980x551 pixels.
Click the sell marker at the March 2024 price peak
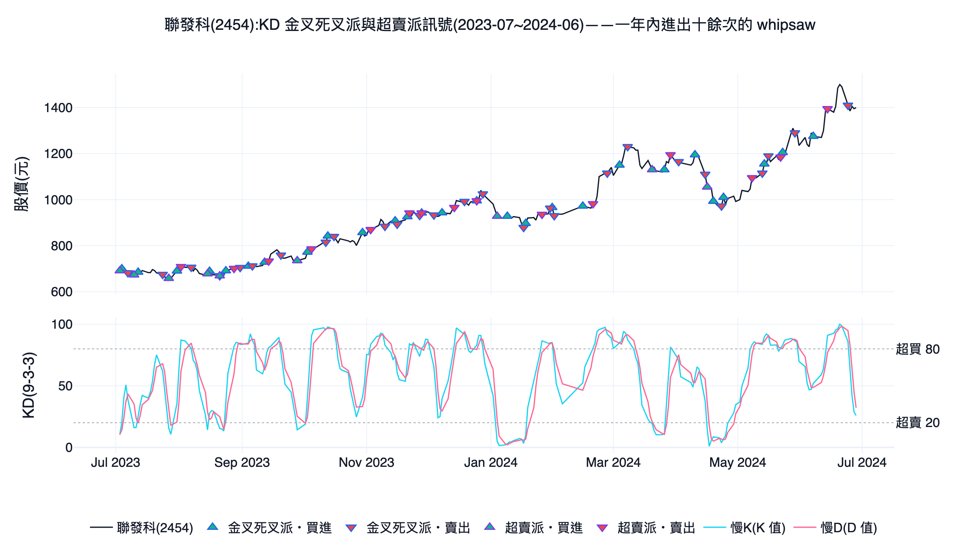click(x=627, y=147)
